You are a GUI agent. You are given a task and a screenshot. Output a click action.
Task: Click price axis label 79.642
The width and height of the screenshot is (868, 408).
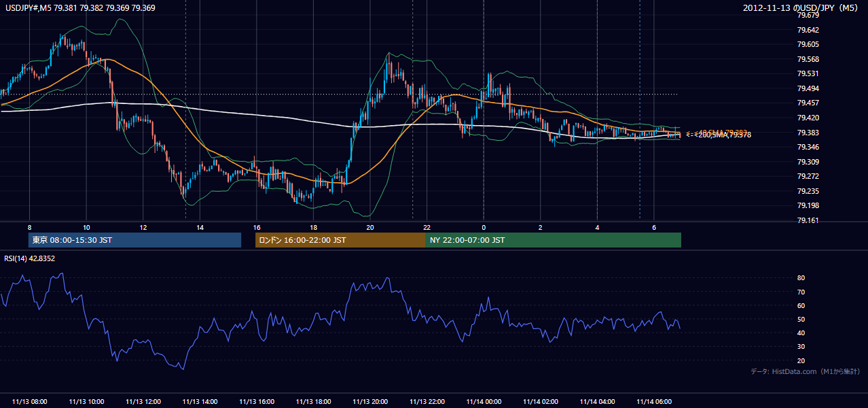coord(808,30)
